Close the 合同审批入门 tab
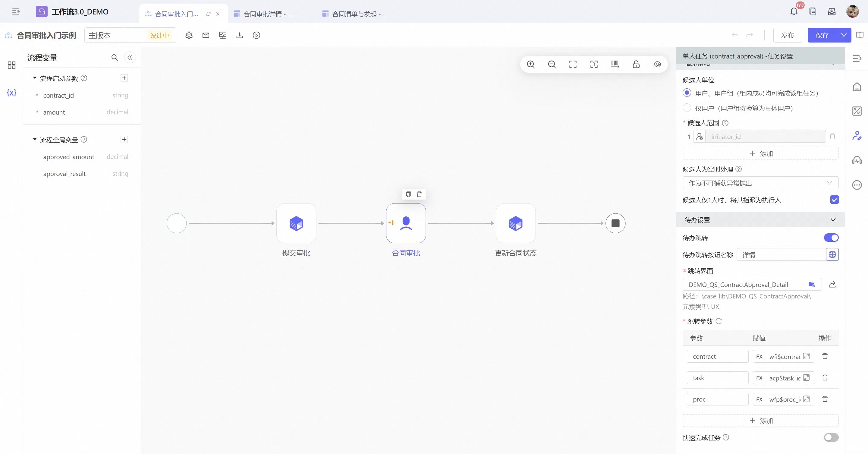 coord(218,14)
